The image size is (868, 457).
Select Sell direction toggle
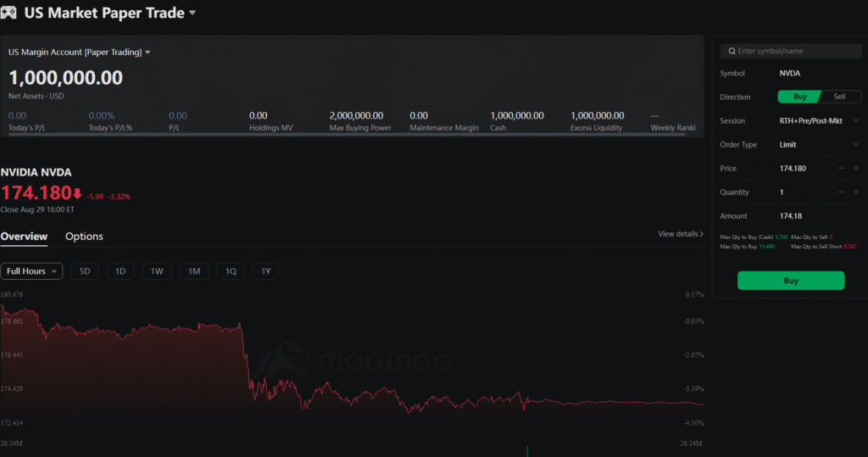pyautogui.click(x=840, y=97)
